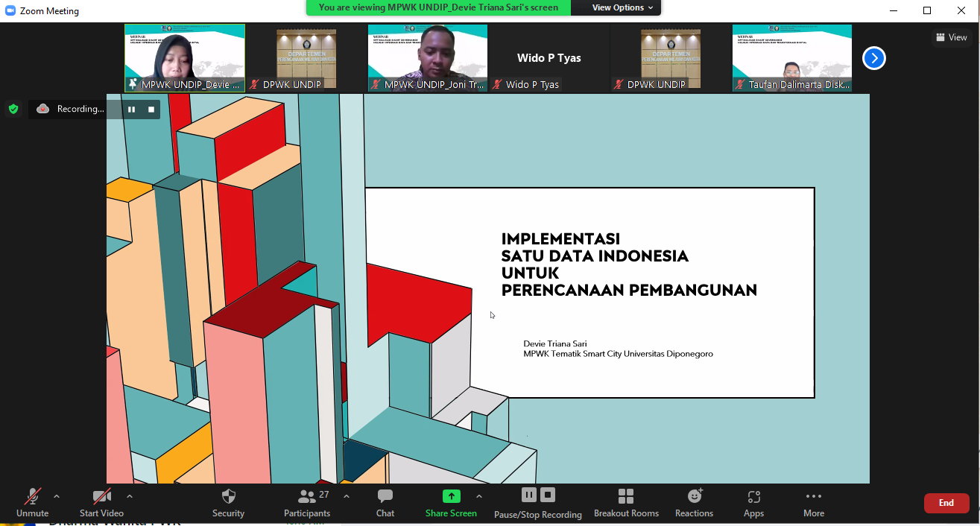The image size is (980, 526).
Task: Pause the recording in the top-left indicator
Action: 131,110
